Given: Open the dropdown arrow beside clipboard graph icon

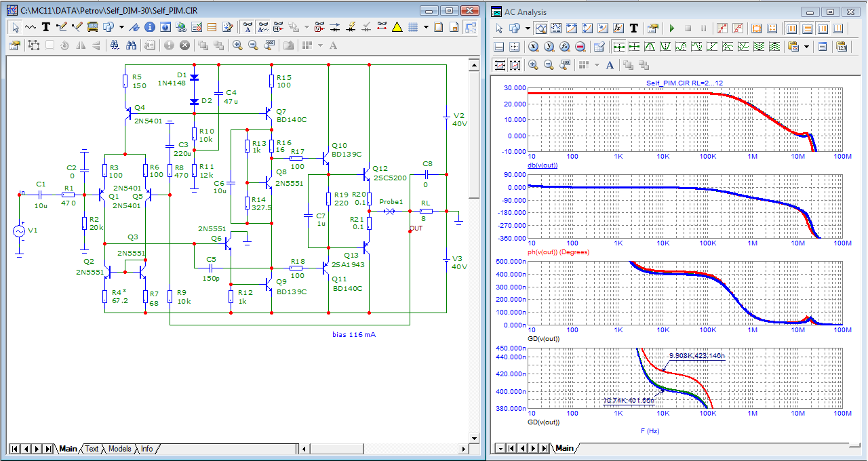Looking at the screenshot, I should (806, 47).
